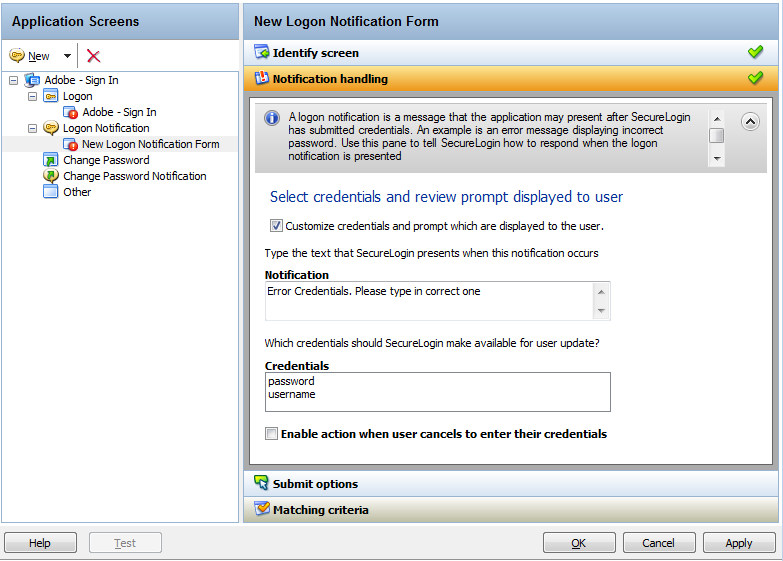Enable action when user cancels checkbox
Viewport: 783px width, 561px height.
(x=271, y=434)
